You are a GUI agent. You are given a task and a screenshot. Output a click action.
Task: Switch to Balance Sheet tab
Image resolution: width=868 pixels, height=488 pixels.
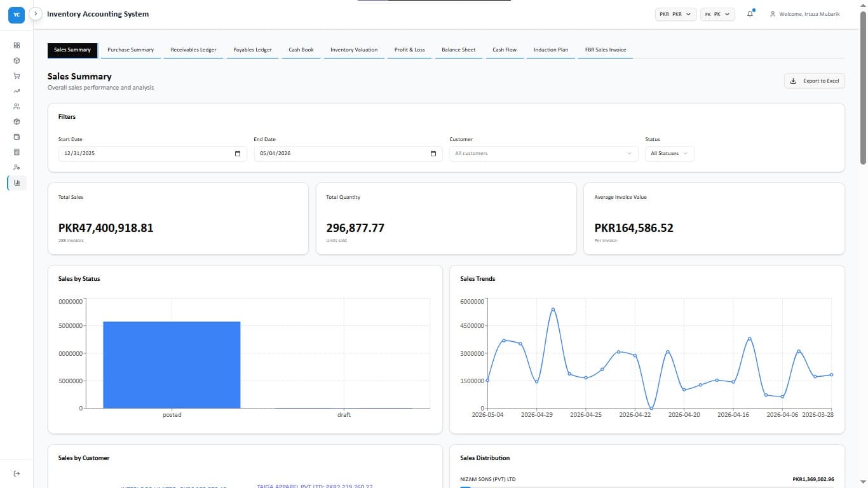point(459,50)
